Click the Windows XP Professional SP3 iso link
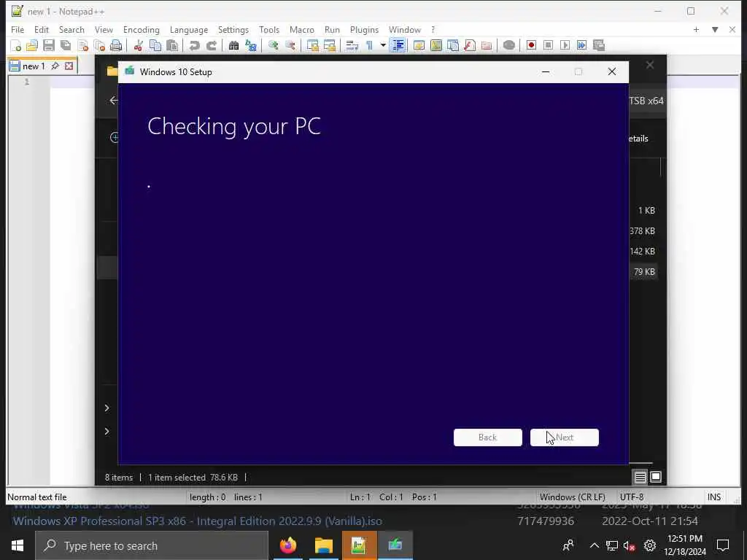 [x=197, y=521]
